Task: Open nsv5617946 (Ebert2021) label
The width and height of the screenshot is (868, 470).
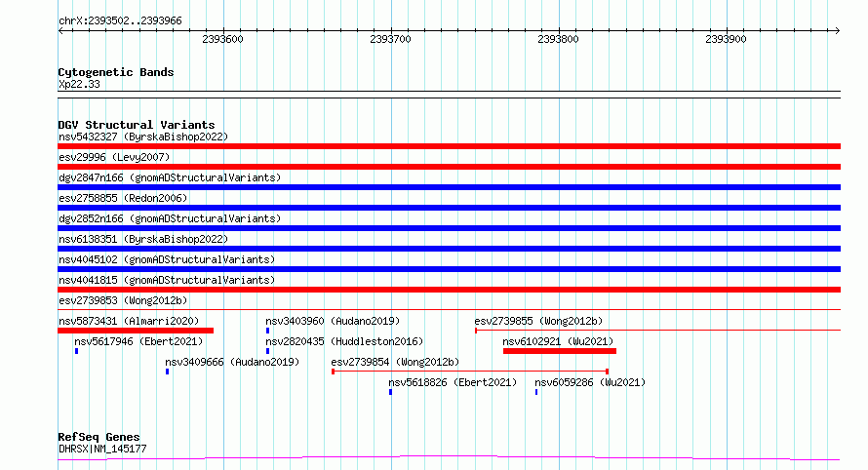Action: 138,341
